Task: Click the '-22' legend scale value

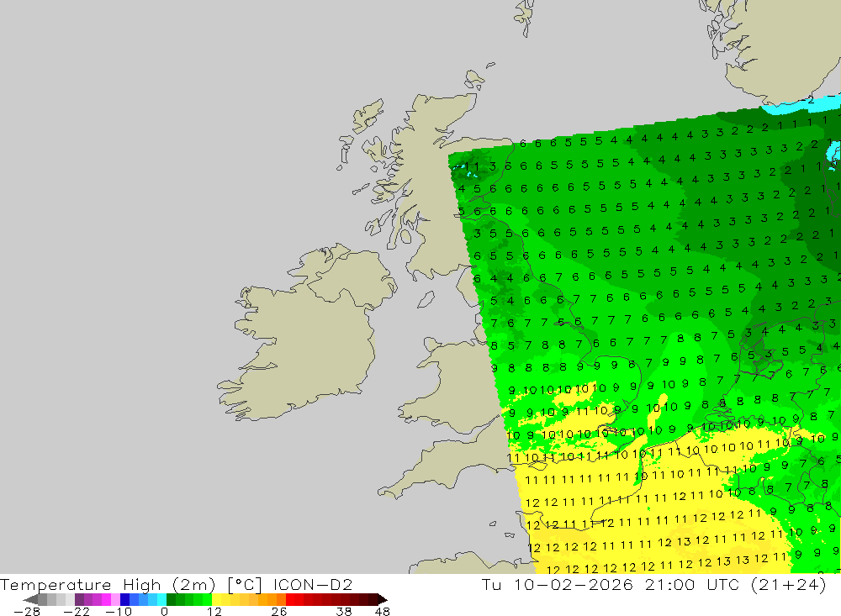Action: (x=77, y=612)
